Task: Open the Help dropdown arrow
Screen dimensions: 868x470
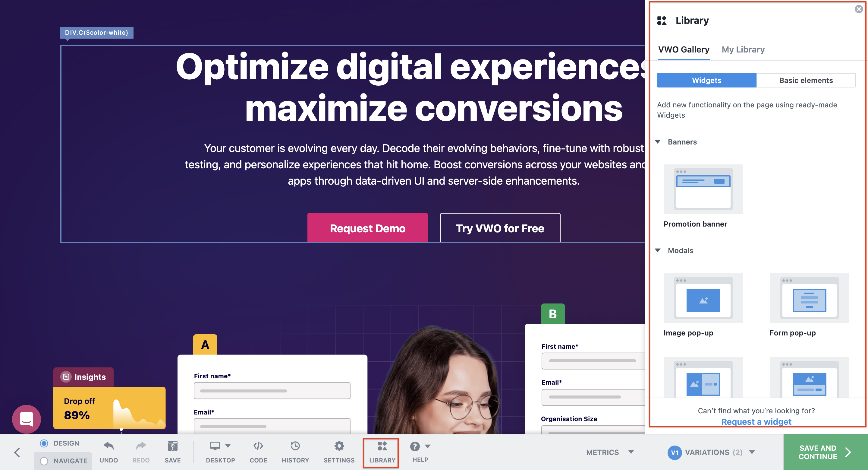Action: 428,446
